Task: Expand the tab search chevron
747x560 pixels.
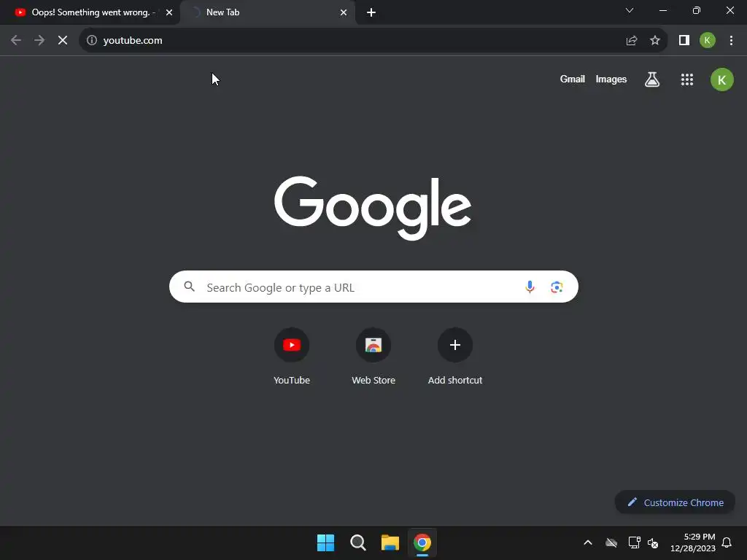Action: click(x=630, y=10)
